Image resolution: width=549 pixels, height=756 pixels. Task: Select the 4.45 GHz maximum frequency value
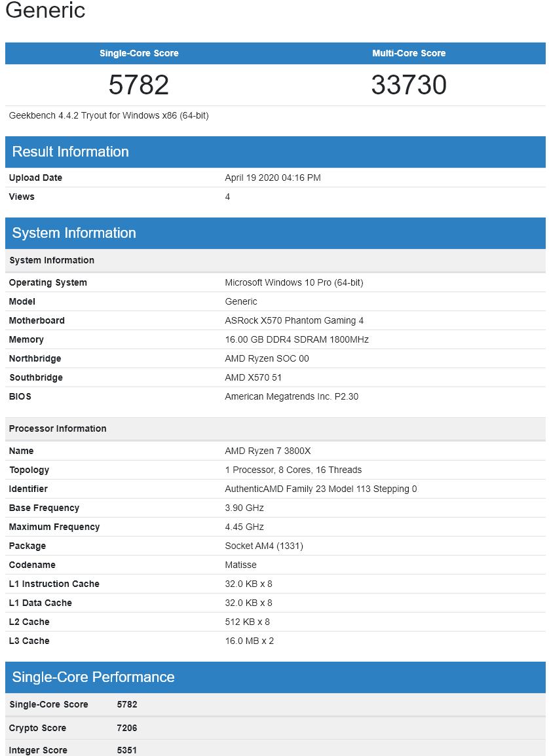(x=244, y=527)
